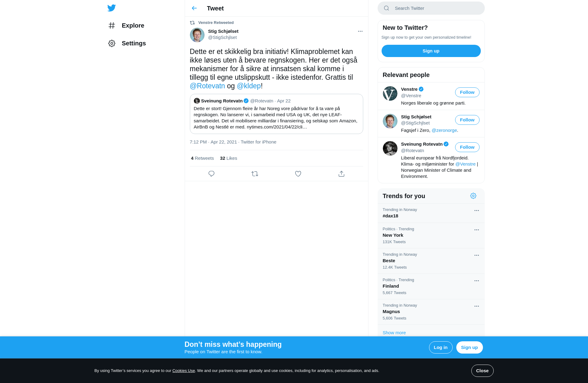Follow Sveinung Rotevatn

467,147
